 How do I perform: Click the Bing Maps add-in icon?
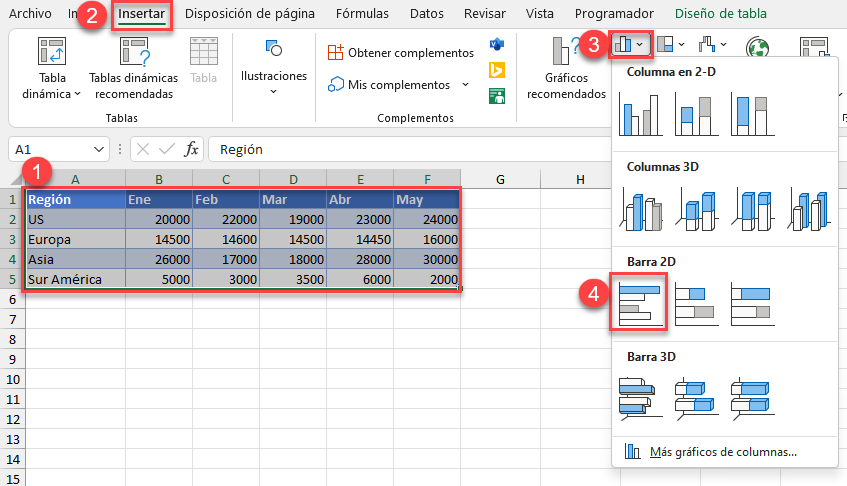click(497, 70)
